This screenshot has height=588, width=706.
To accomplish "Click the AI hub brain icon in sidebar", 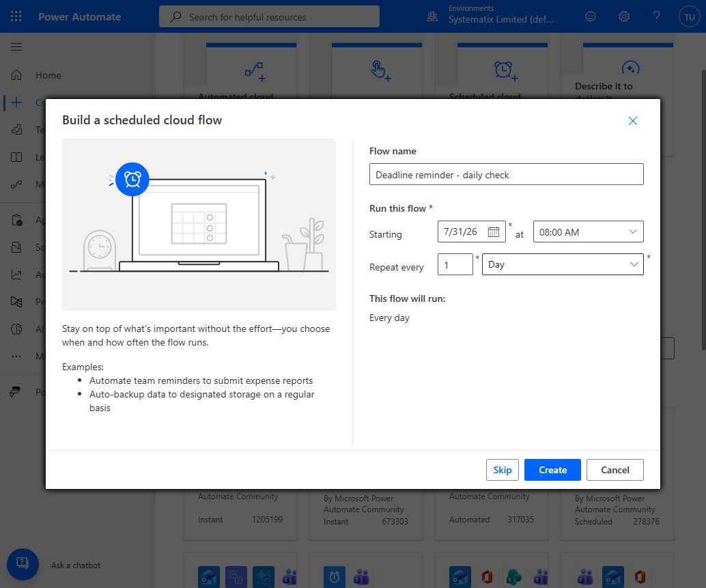I will (x=16, y=329).
